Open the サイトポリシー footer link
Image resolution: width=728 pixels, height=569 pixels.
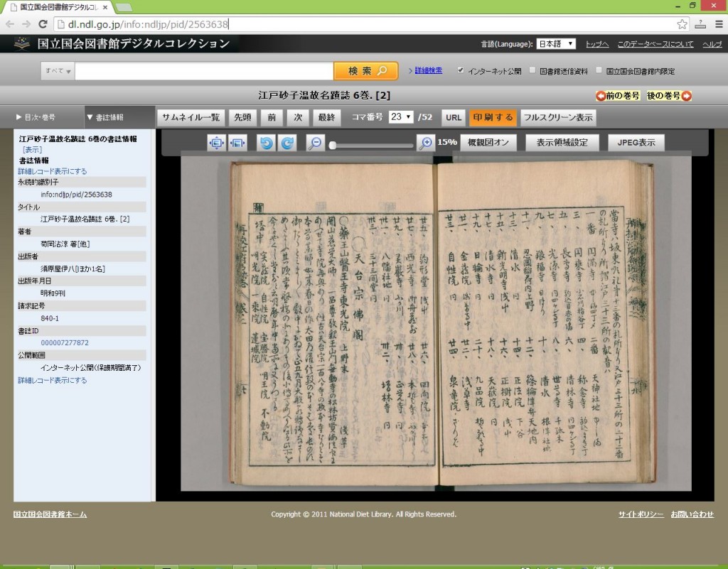pyautogui.click(x=641, y=514)
